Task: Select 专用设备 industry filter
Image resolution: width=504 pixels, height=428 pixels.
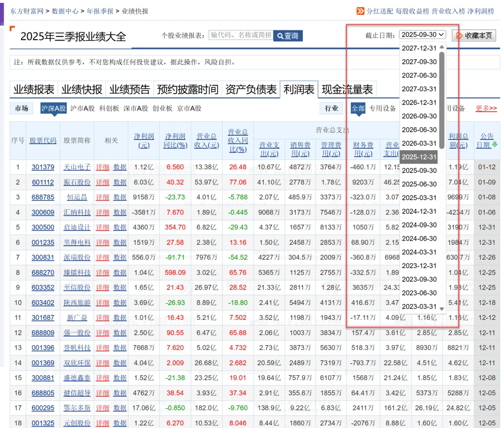Action: tap(383, 108)
